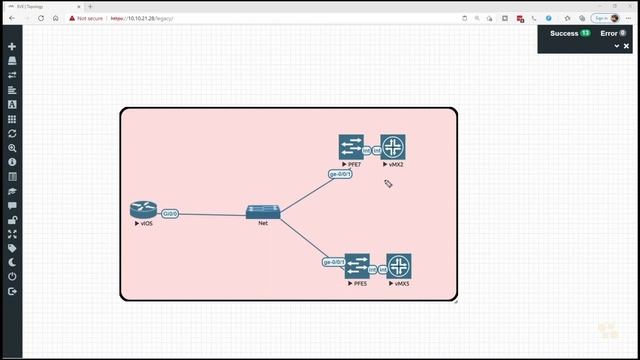This screenshot has width=640, height=360.
Task: Click the Lock Lab padlock icon
Action: pyautogui.click(x=12, y=220)
